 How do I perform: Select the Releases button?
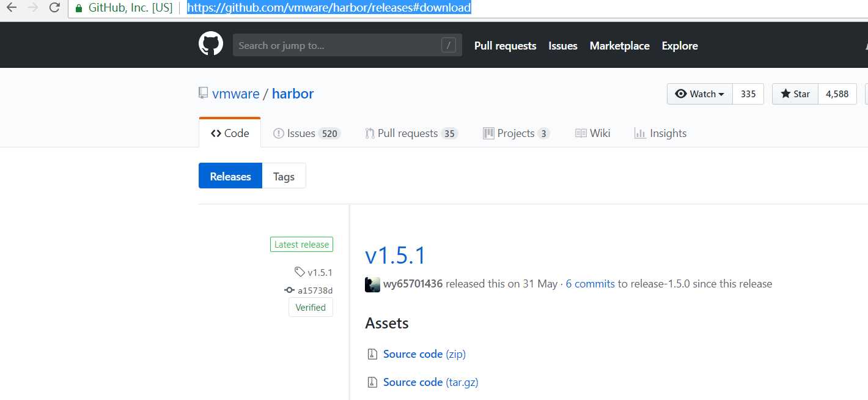(230, 176)
